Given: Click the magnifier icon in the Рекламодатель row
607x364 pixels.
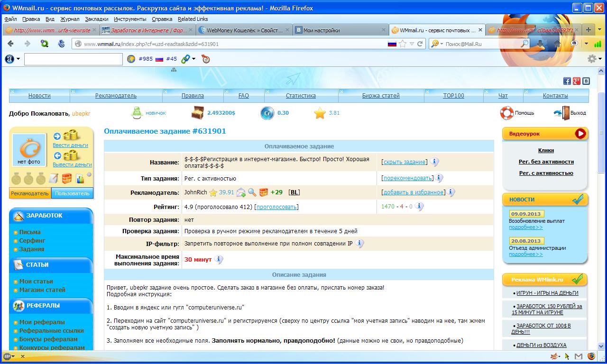Looking at the screenshot, I should [x=252, y=192].
